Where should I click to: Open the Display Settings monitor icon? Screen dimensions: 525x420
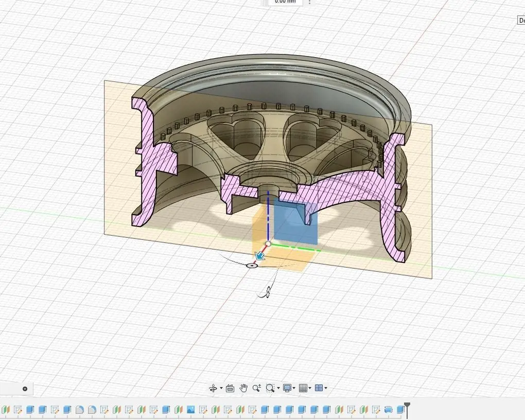287,388
